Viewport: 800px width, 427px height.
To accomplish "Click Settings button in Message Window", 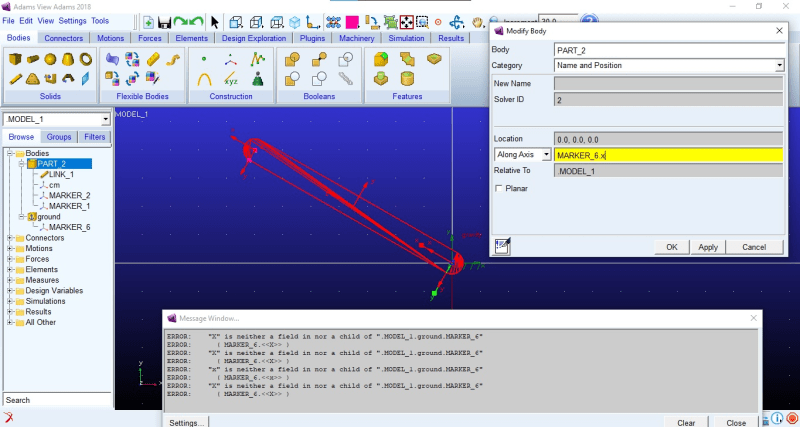I will (186, 422).
